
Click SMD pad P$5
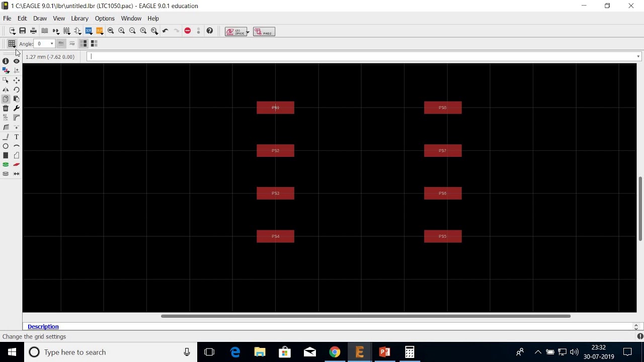click(x=443, y=236)
